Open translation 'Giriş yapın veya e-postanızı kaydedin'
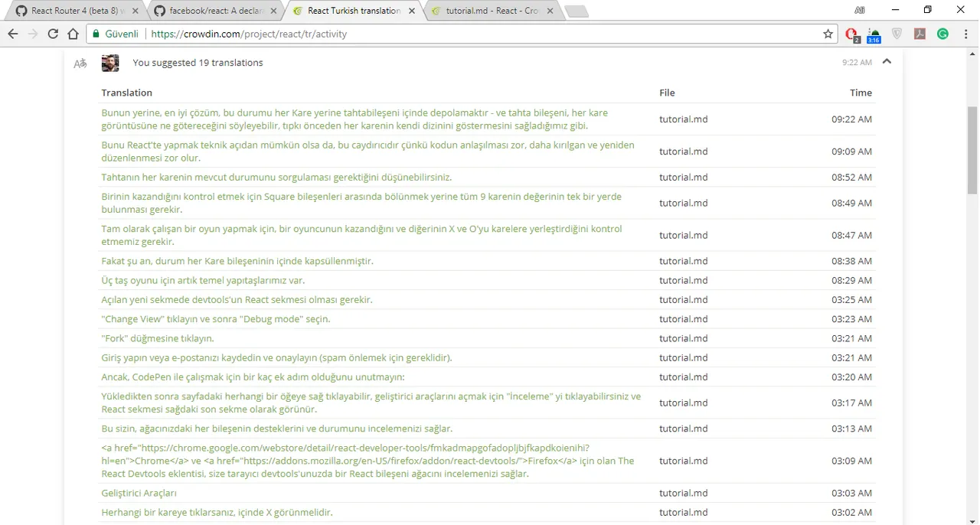The image size is (980, 525). pos(277,357)
